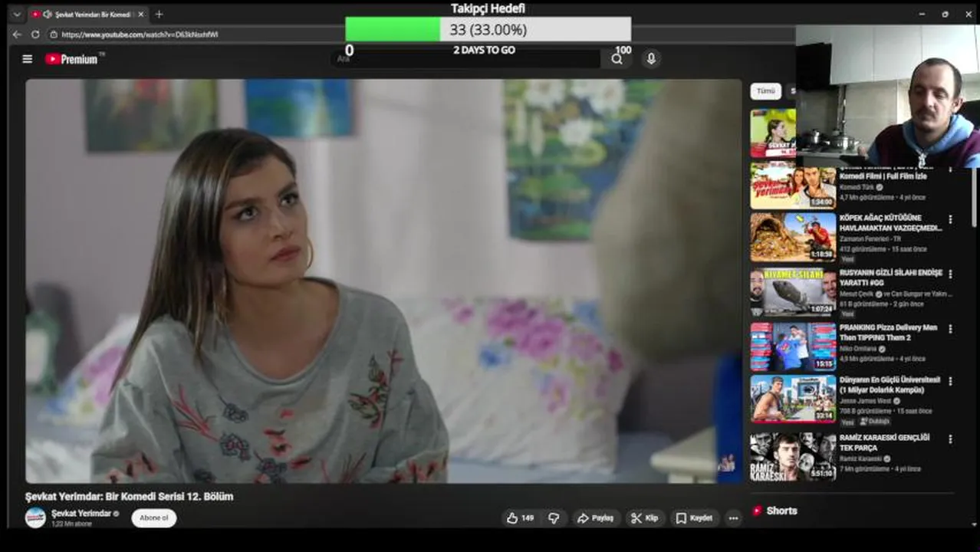Minimize the browser window
Viewport: 980px width, 552px height.
pos(922,14)
